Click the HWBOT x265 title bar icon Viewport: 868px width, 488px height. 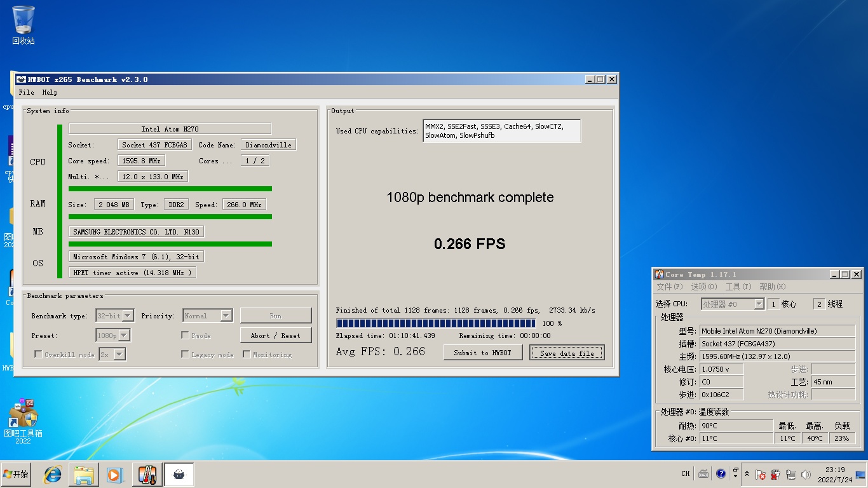pos(21,79)
